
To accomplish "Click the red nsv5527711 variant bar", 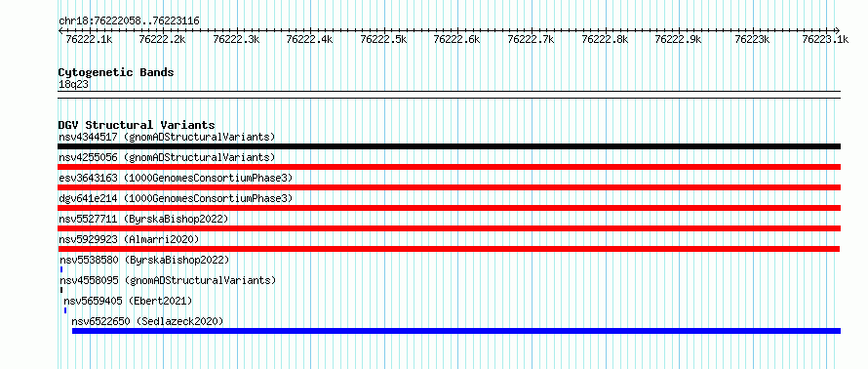I will click(449, 228).
